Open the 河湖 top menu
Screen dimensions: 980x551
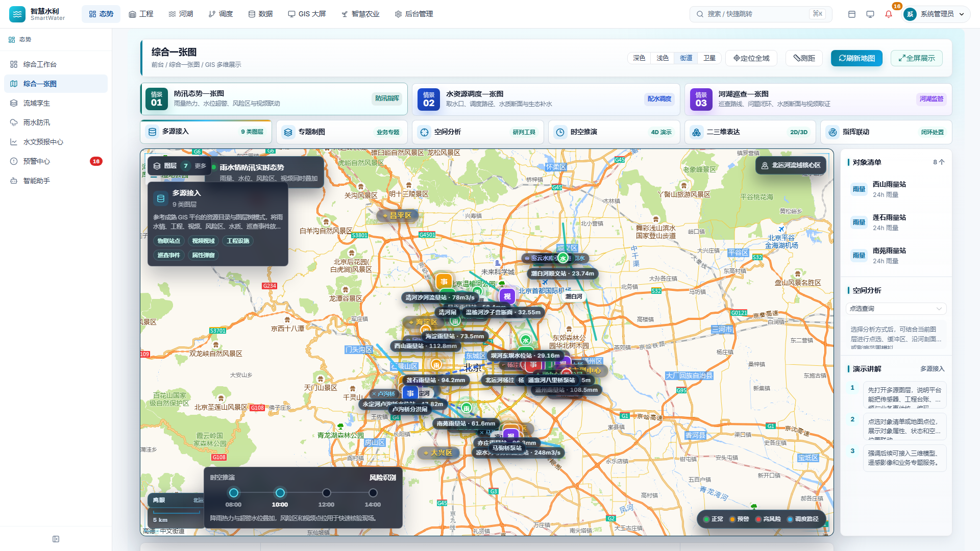[181, 14]
